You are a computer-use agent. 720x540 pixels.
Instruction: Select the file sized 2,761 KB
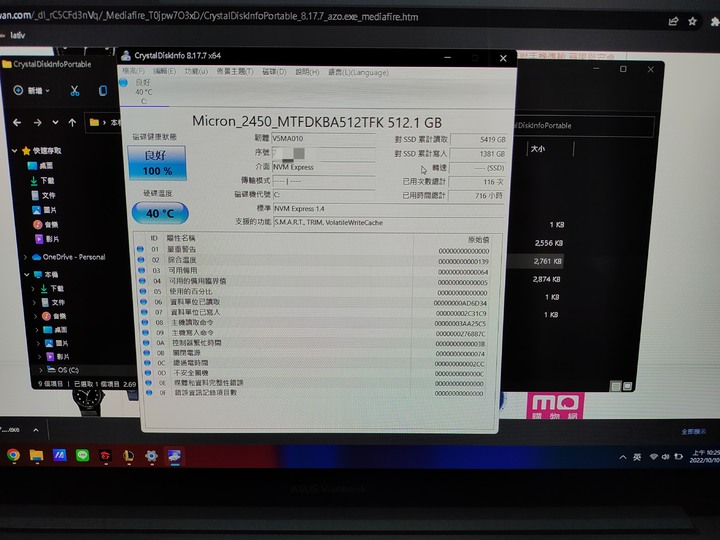click(x=547, y=261)
